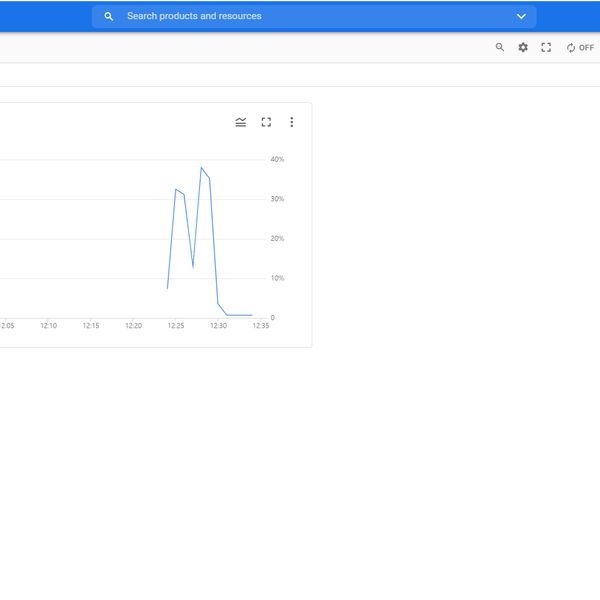Click the 12:15 label on time axis
Screen dimensions: 600x600
click(91, 325)
